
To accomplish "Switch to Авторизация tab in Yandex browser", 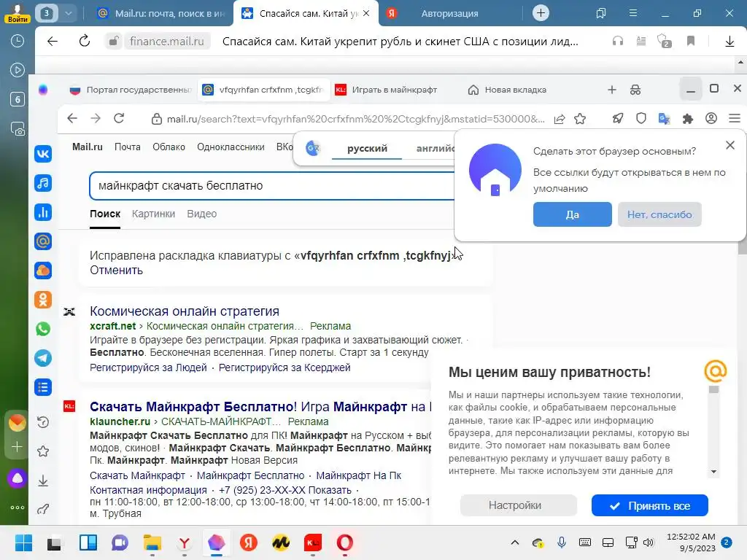I will (x=449, y=13).
